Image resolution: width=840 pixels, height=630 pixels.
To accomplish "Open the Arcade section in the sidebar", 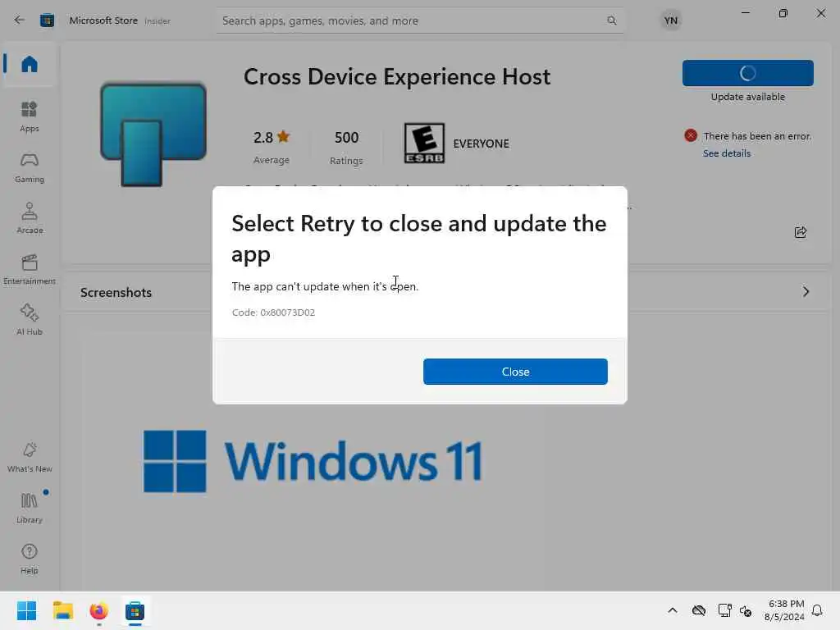I will pyautogui.click(x=30, y=218).
